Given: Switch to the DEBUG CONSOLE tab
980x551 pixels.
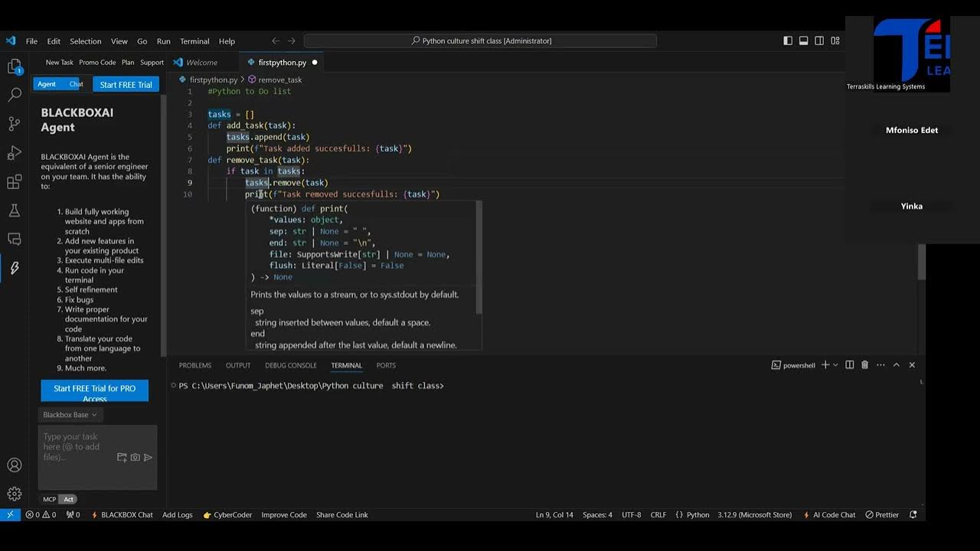Looking at the screenshot, I should pyautogui.click(x=291, y=366).
